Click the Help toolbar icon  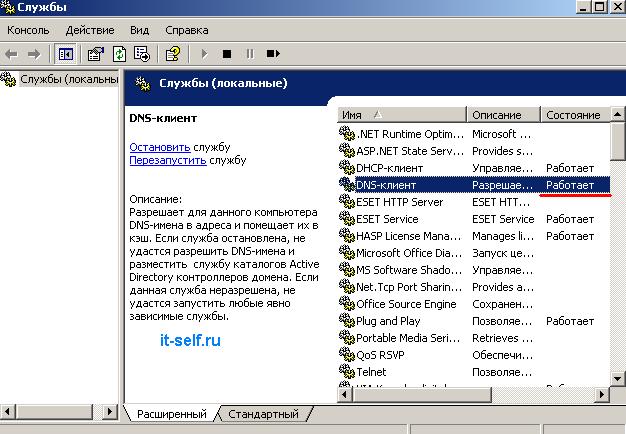coord(173,54)
